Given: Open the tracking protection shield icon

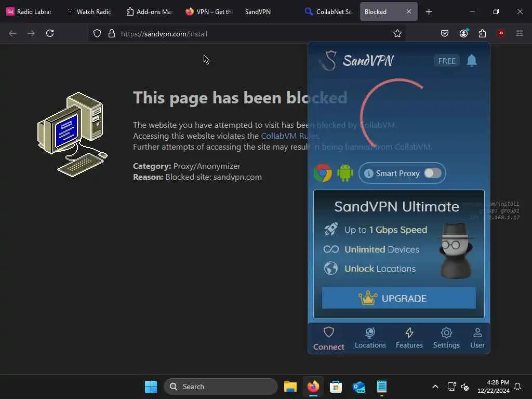Looking at the screenshot, I should [97, 34].
